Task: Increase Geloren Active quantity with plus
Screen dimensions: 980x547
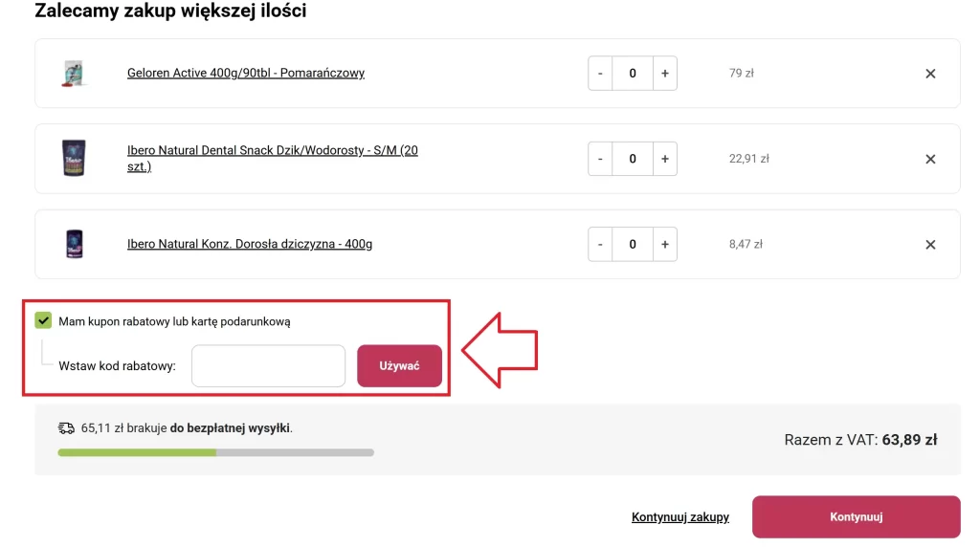Action: point(665,74)
